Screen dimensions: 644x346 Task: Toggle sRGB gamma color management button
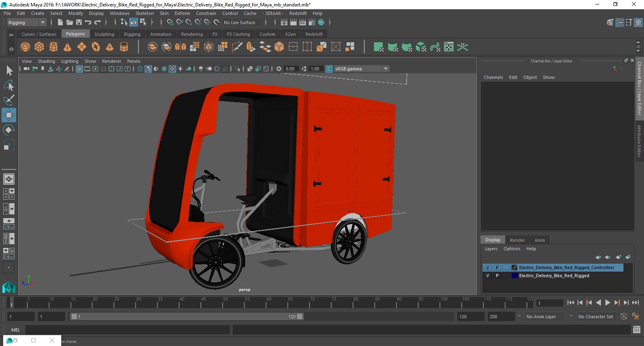[329, 69]
